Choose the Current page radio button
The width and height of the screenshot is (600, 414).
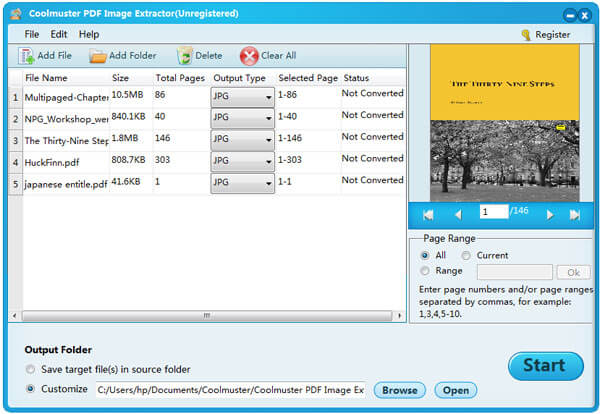pyautogui.click(x=466, y=255)
